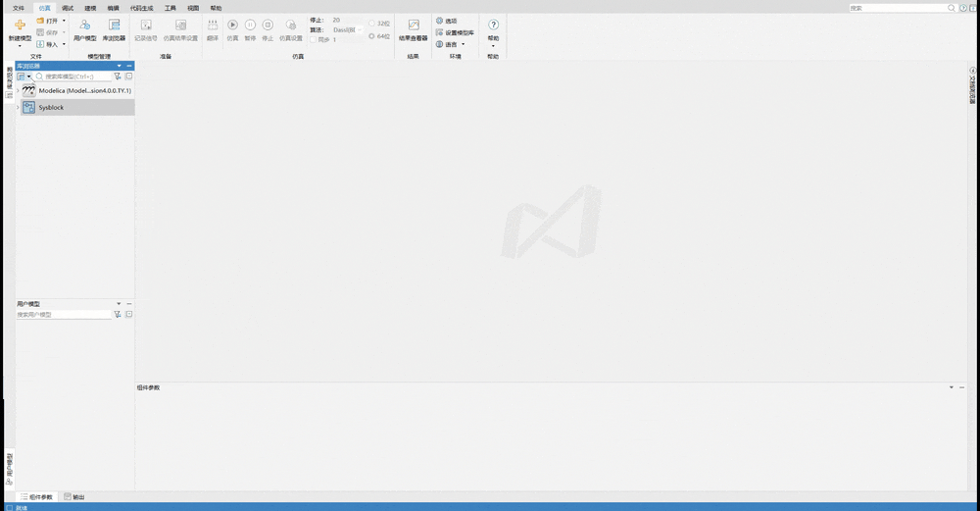
Task: Open the 库浏览器 icon in the ribbon
Action: [x=114, y=25]
